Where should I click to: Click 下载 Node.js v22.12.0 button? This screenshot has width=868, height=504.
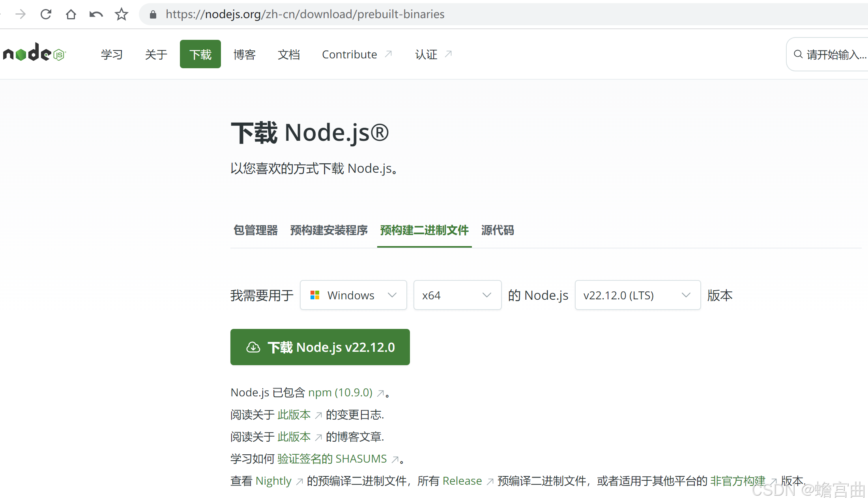tap(320, 347)
